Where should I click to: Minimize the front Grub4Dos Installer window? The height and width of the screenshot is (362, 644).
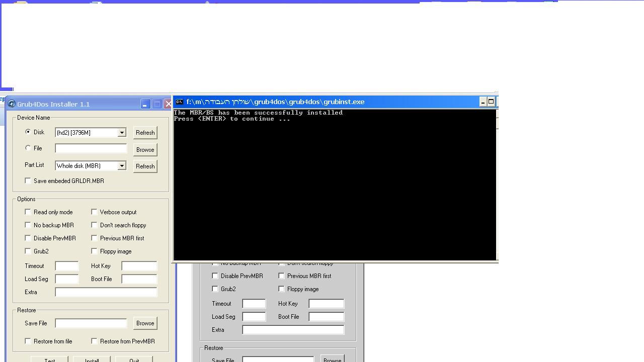[145, 104]
